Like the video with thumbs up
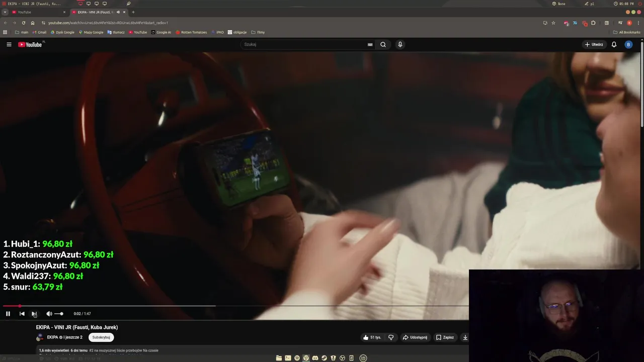Screen dimensions: 644x362 372,337
